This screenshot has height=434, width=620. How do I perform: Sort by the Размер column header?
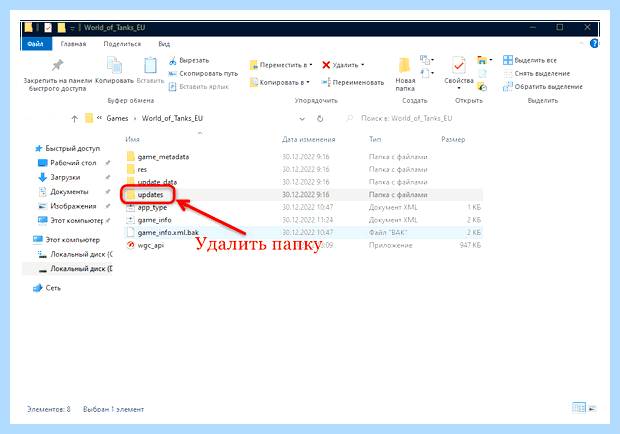453,139
